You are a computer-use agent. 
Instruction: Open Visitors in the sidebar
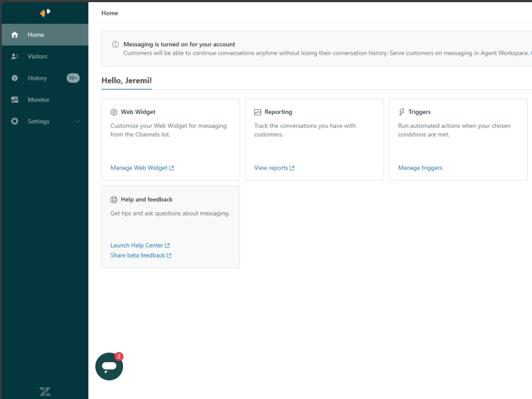(45, 56)
